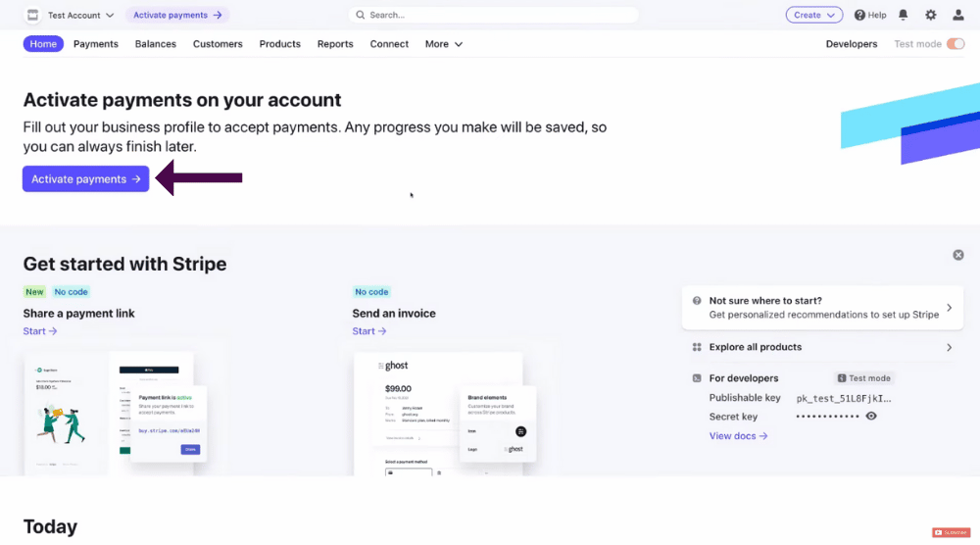Open user profile icon
Image resolution: width=980 pixels, height=545 pixels.
[958, 15]
